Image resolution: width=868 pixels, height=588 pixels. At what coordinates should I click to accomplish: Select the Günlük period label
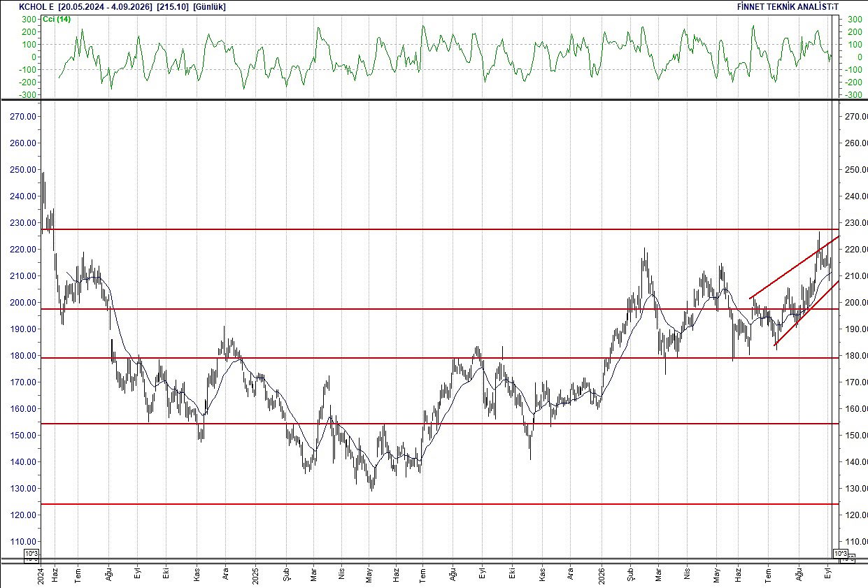[x=209, y=6]
